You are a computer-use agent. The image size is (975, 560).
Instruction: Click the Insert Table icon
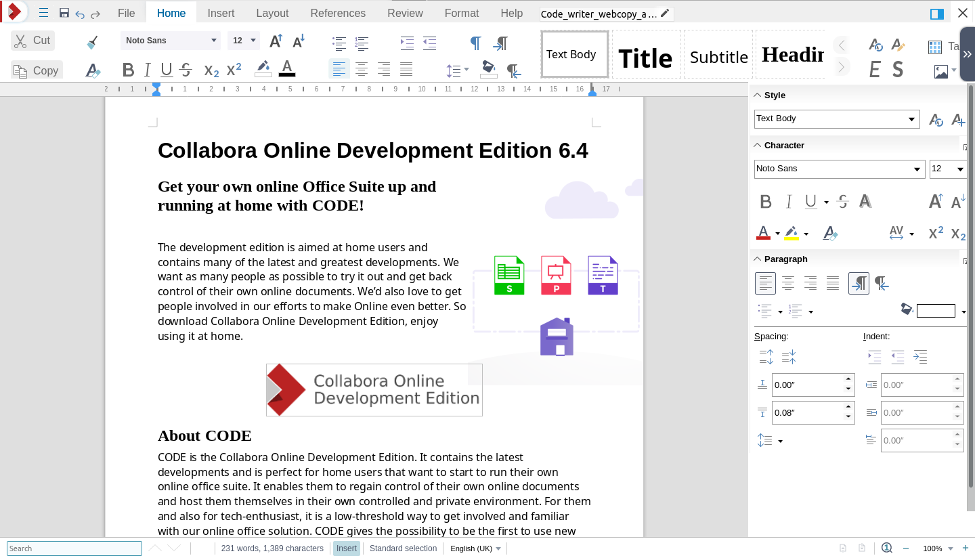[935, 47]
